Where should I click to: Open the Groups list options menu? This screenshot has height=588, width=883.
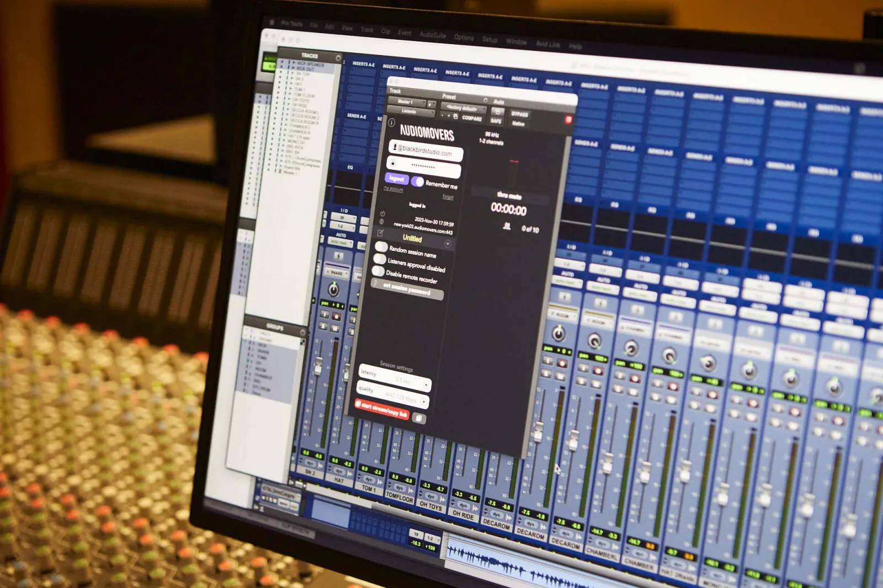[x=302, y=332]
